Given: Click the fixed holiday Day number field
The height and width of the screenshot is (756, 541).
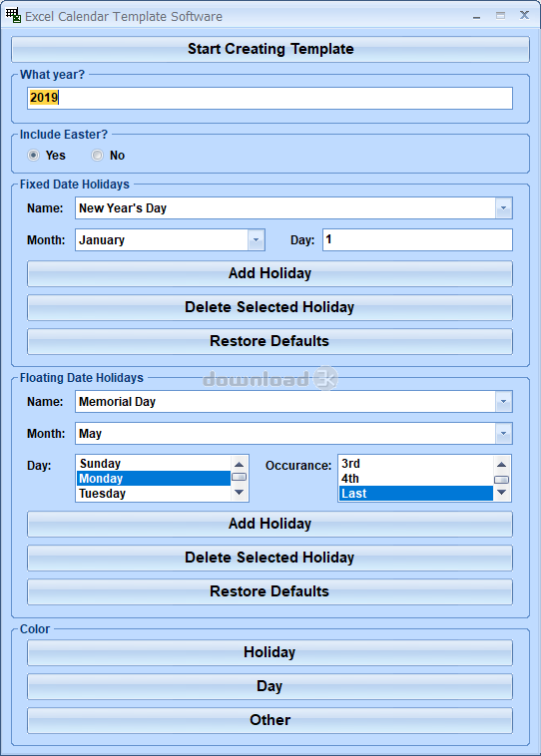Looking at the screenshot, I should pos(417,240).
